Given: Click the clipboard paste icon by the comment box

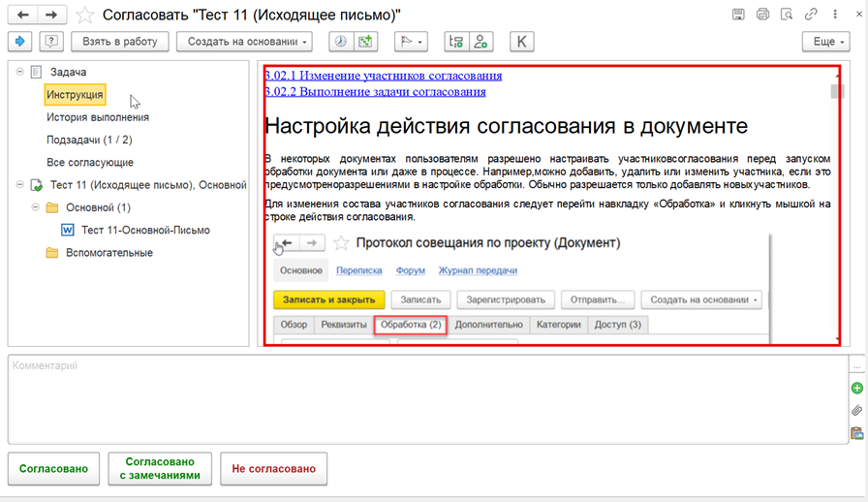Looking at the screenshot, I should pyautogui.click(x=857, y=433).
